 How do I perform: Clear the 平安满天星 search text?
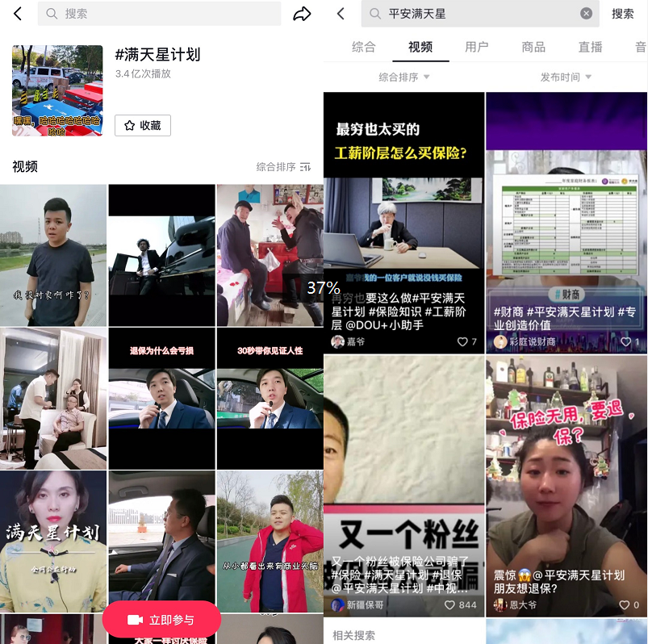pyautogui.click(x=586, y=14)
